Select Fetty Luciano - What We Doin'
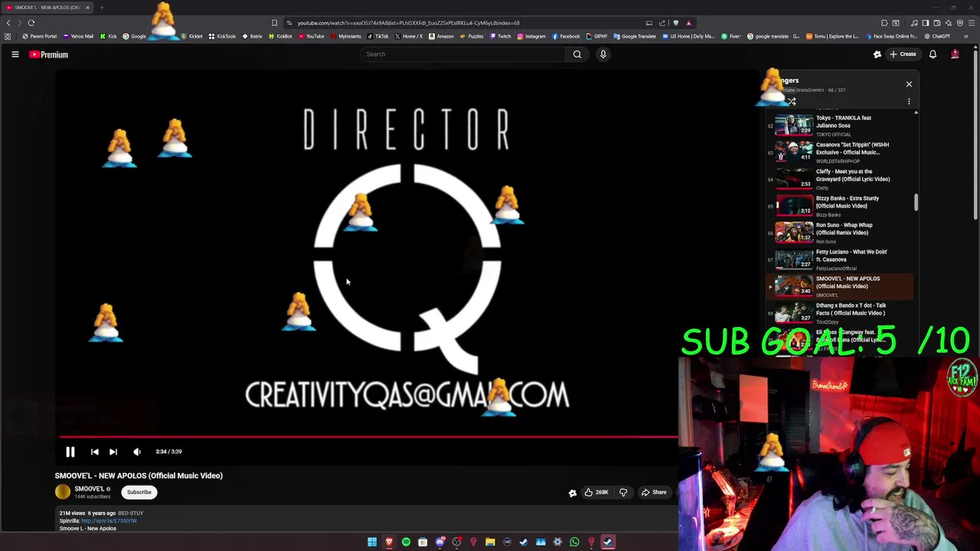This screenshot has width=980, height=551. pyautogui.click(x=841, y=259)
